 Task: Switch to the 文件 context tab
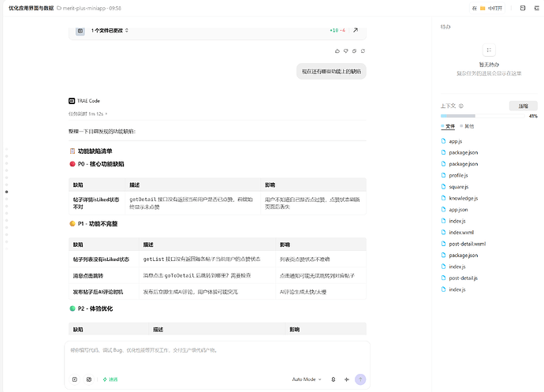pyautogui.click(x=448, y=126)
